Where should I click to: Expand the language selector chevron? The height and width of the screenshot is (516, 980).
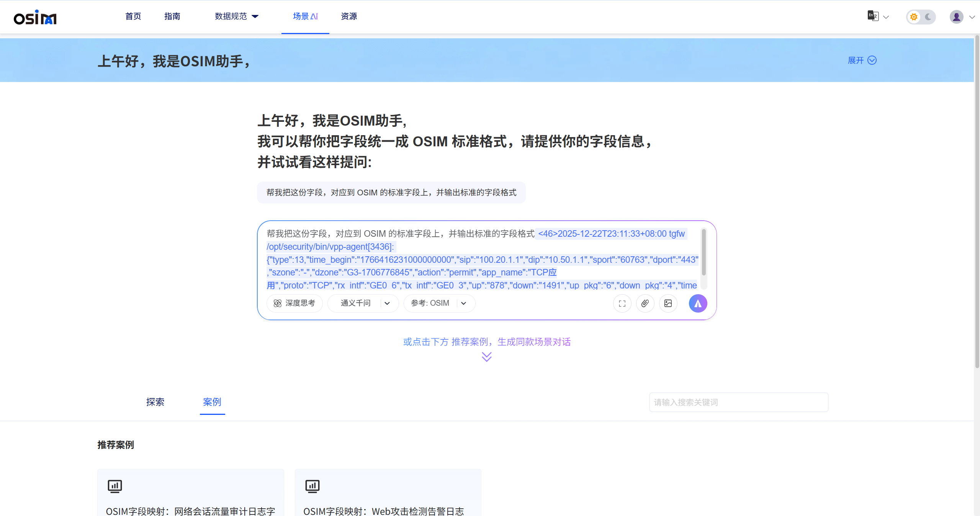point(886,17)
